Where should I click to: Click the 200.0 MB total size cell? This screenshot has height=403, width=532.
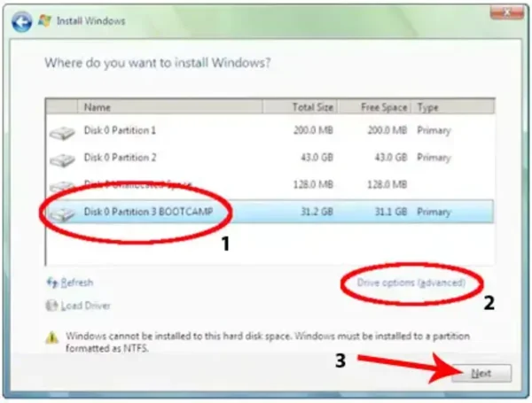pyautogui.click(x=313, y=130)
